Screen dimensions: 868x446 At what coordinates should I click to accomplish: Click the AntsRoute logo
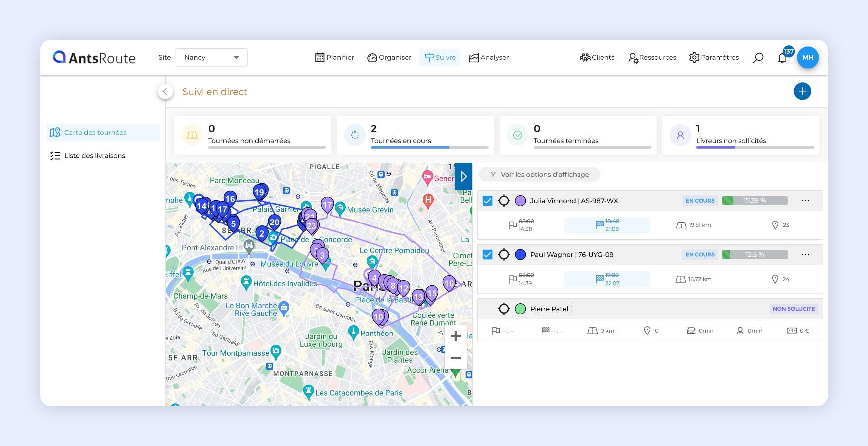pos(94,57)
